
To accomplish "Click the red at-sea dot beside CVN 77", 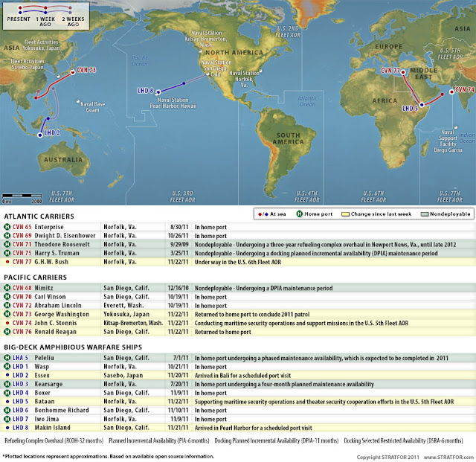I will [7, 262].
